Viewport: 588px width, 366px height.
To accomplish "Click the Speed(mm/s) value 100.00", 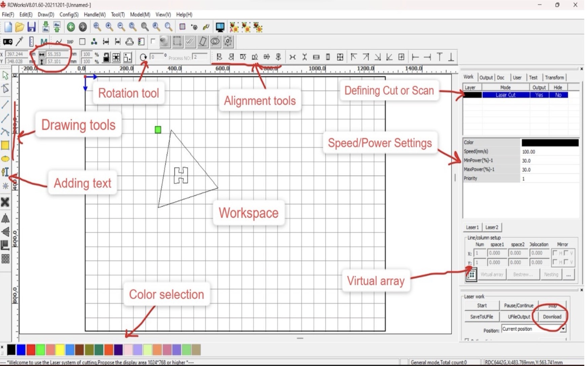I will click(550, 152).
